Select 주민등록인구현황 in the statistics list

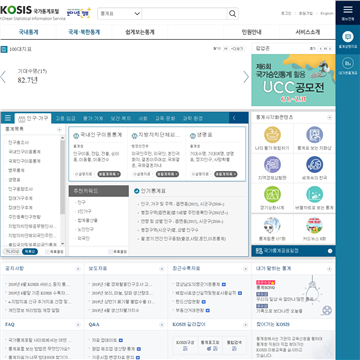click(x=25, y=217)
